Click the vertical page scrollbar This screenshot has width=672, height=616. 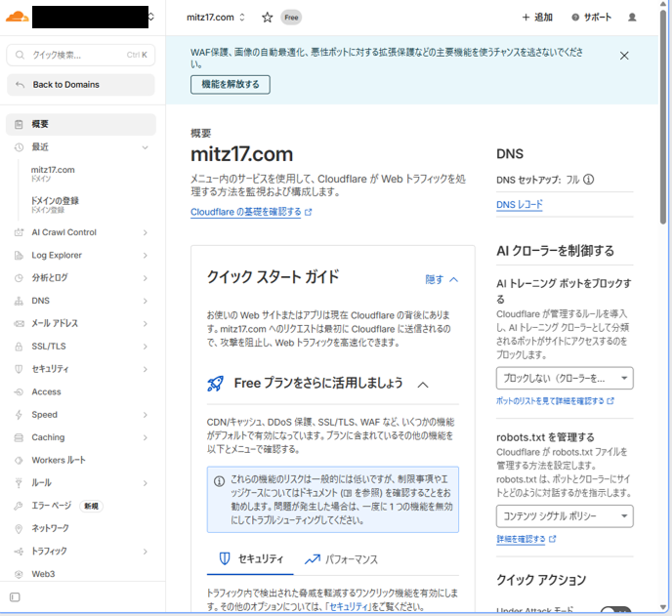[663, 115]
